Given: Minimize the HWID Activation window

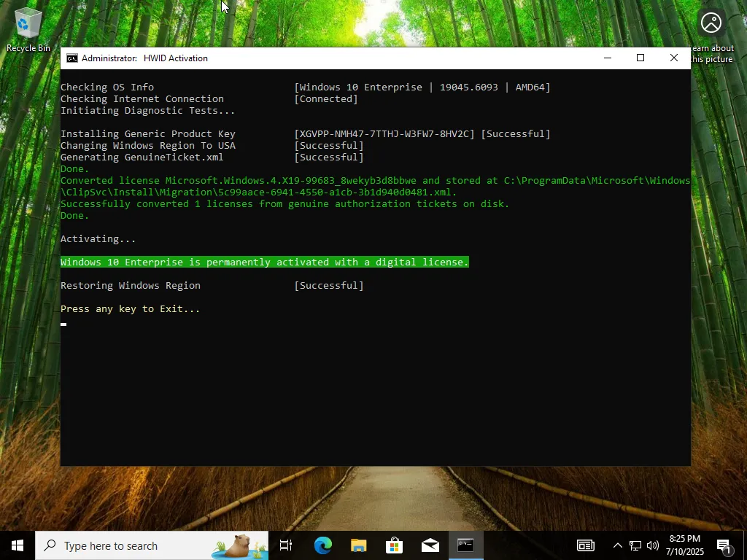Looking at the screenshot, I should pyautogui.click(x=608, y=58).
